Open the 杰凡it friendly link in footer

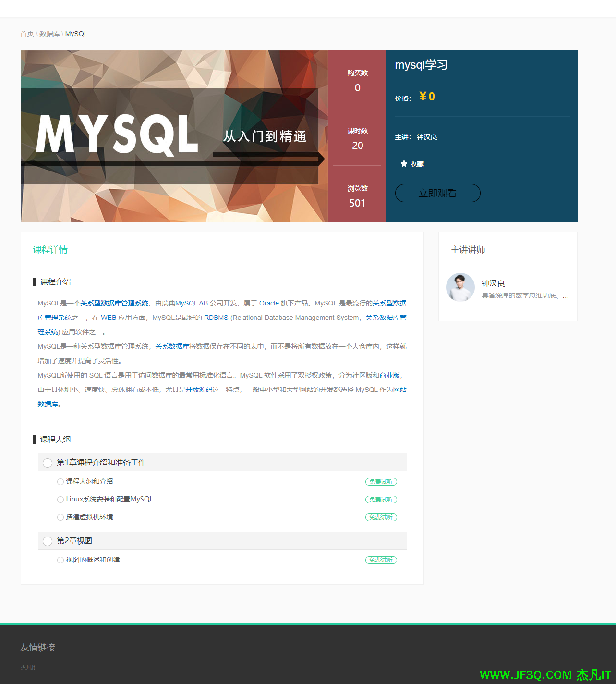27,668
